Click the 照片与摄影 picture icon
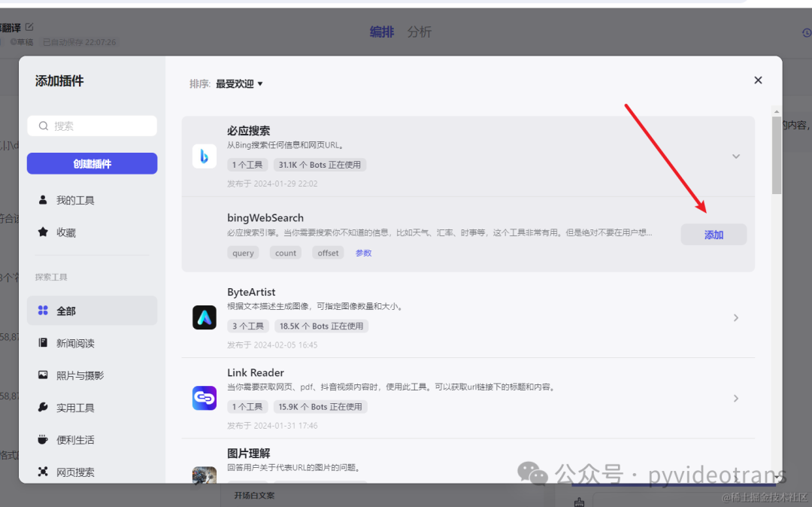The image size is (812, 507). click(x=43, y=375)
